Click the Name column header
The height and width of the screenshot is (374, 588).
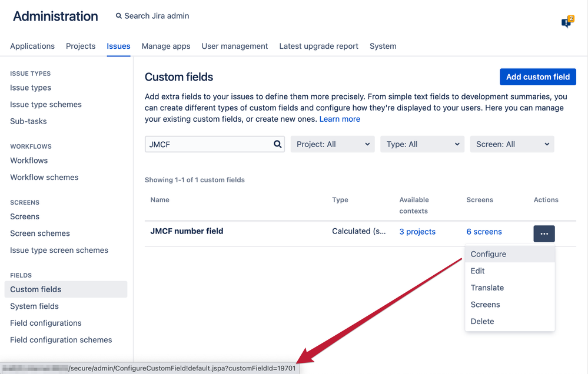160,200
